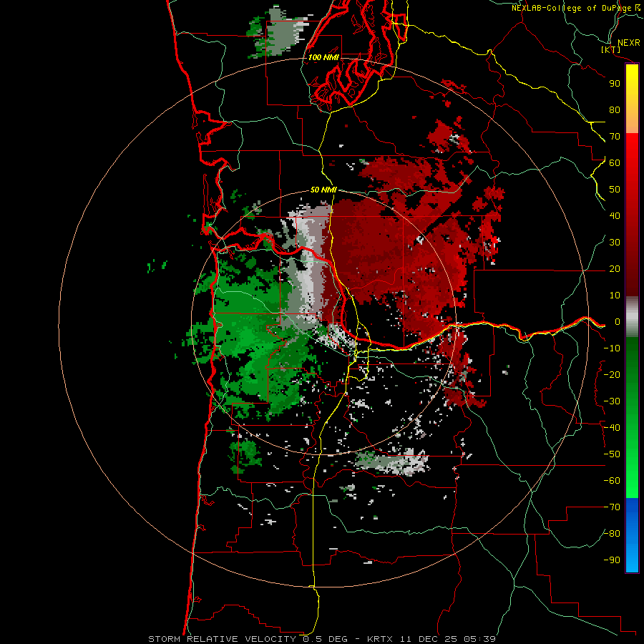644x644 pixels.
Task: Click the "KRTX" radar site ID in the caption
Action: 379,639
